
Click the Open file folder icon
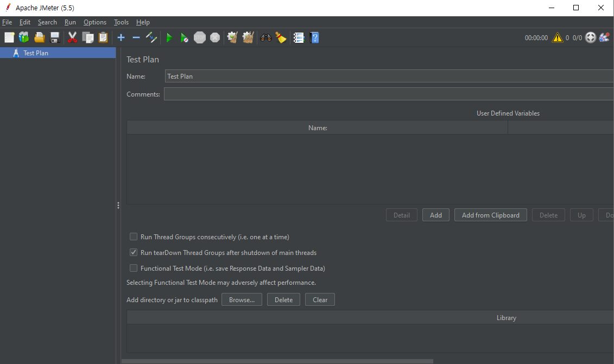click(40, 37)
